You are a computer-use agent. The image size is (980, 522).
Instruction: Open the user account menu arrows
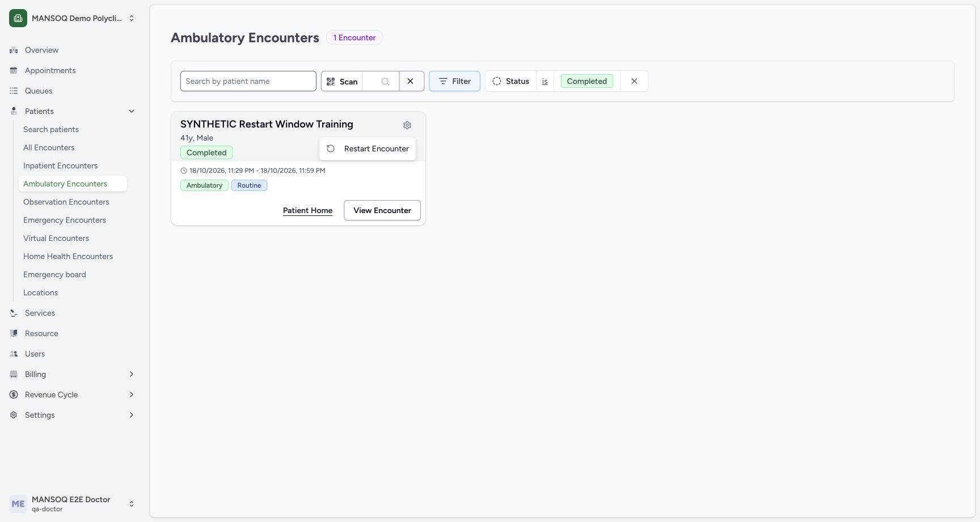(x=132, y=504)
